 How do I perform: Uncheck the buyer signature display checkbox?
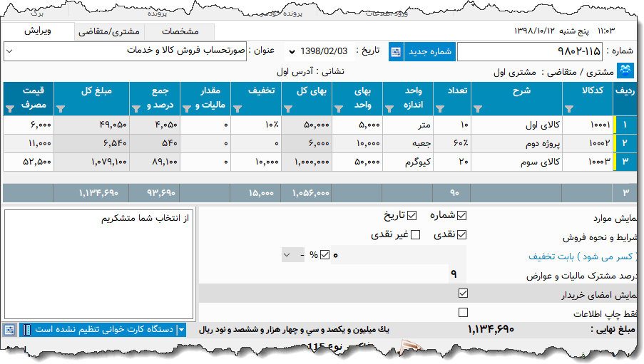click(464, 293)
